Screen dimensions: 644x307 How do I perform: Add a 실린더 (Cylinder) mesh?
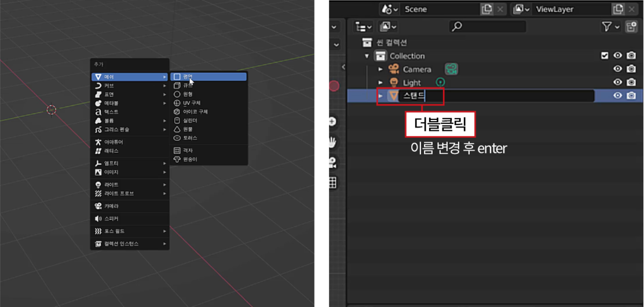click(208, 120)
